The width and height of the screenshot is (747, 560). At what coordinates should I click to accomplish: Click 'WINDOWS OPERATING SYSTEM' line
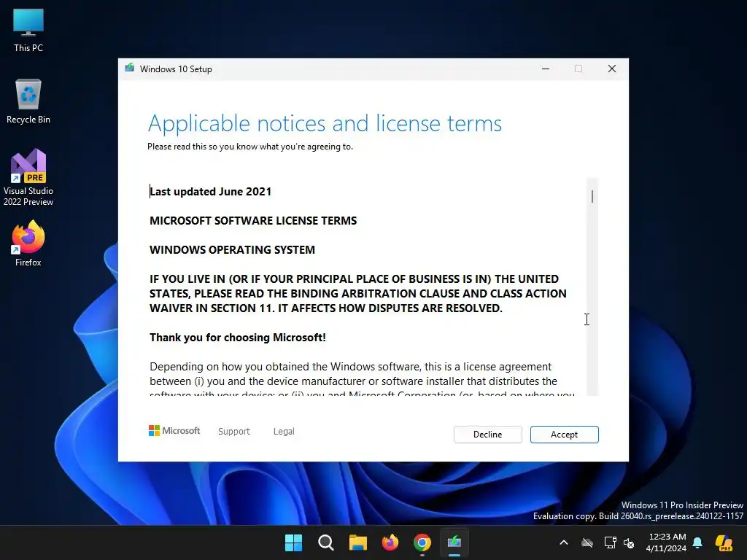coord(232,249)
